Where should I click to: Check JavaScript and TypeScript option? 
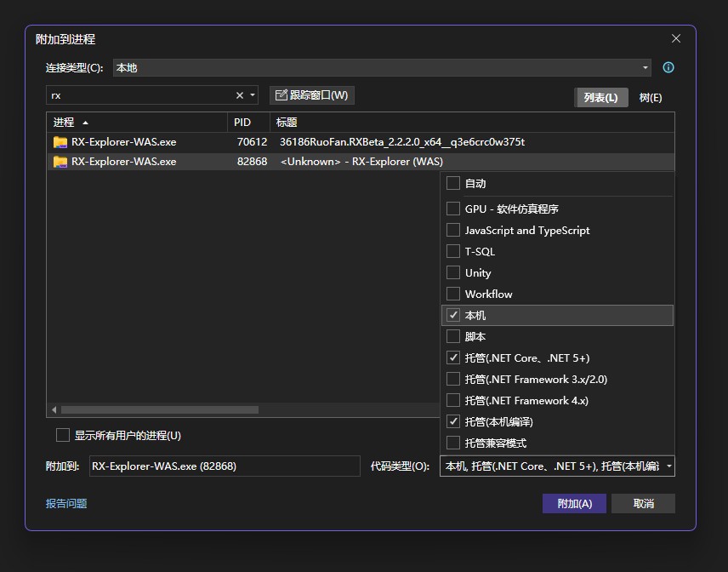tap(452, 230)
